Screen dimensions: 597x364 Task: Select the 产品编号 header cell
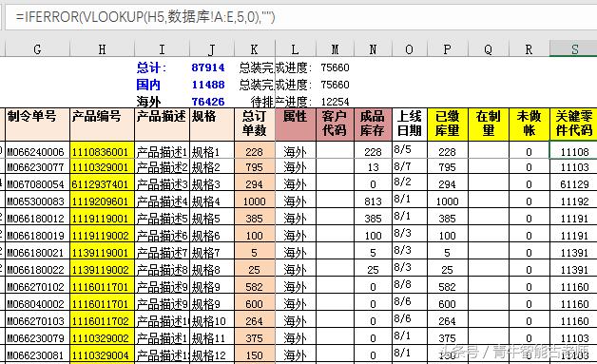pyautogui.click(x=102, y=125)
